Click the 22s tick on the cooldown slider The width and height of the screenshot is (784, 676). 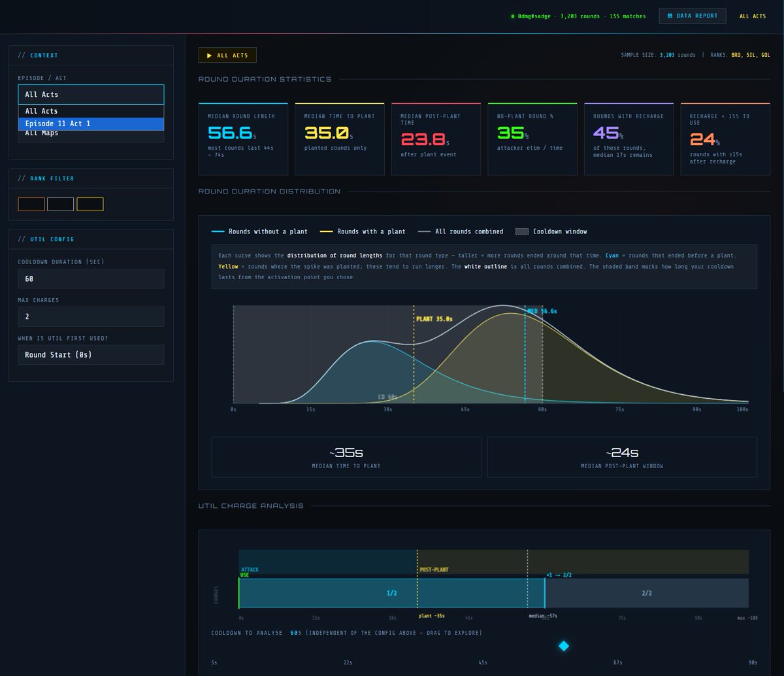point(348,662)
